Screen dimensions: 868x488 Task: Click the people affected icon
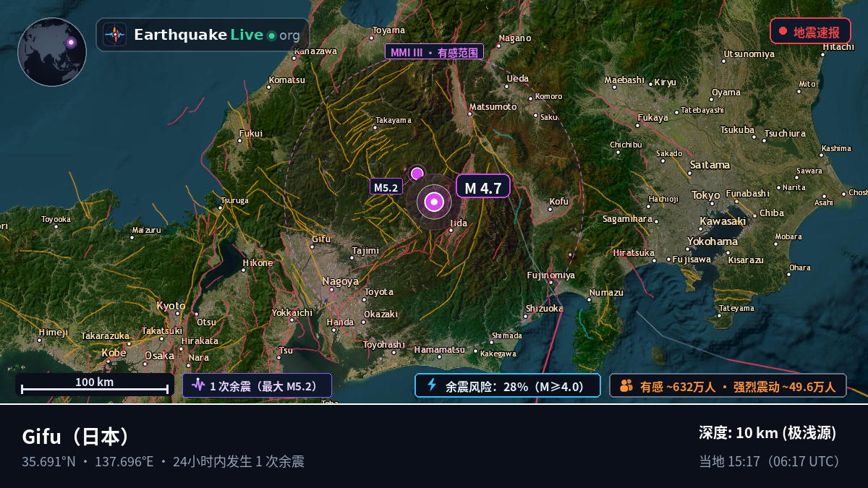point(626,385)
